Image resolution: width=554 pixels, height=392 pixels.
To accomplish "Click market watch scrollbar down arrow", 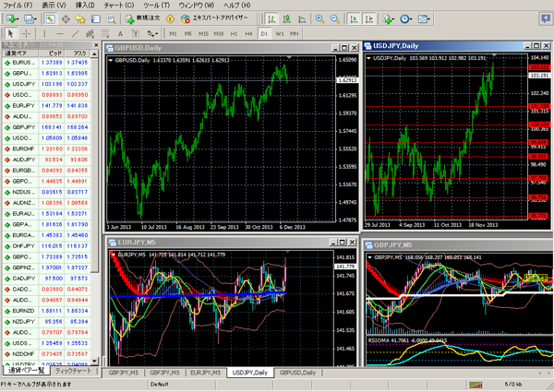I will click(x=94, y=361).
